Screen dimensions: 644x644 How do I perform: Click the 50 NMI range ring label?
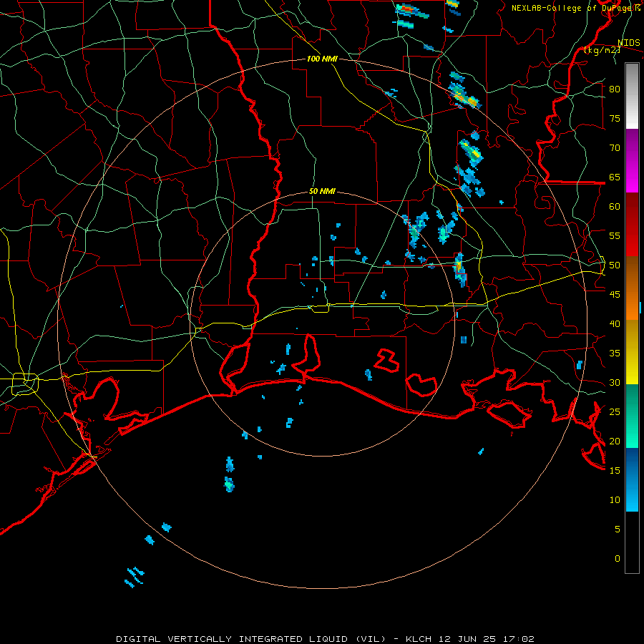[322, 191]
